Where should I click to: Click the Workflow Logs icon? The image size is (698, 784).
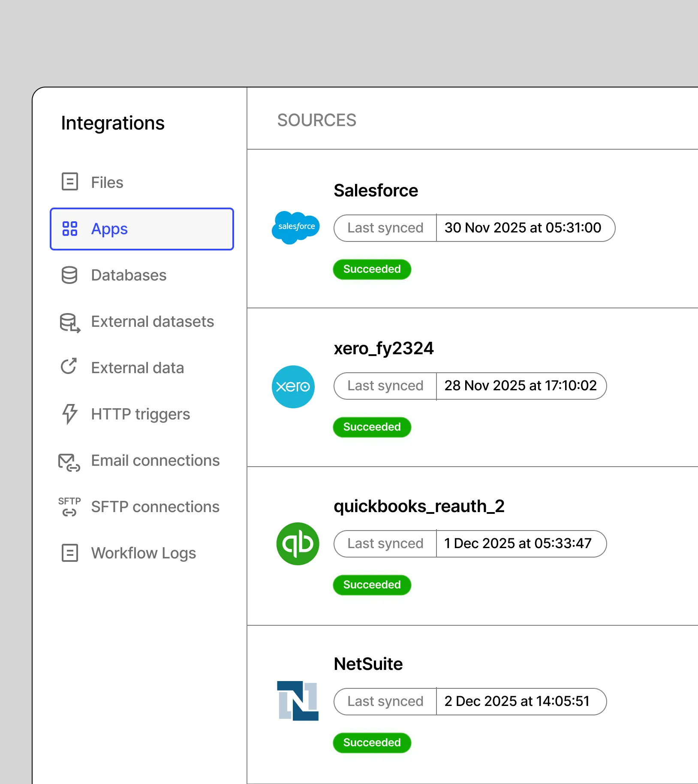[69, 553]
